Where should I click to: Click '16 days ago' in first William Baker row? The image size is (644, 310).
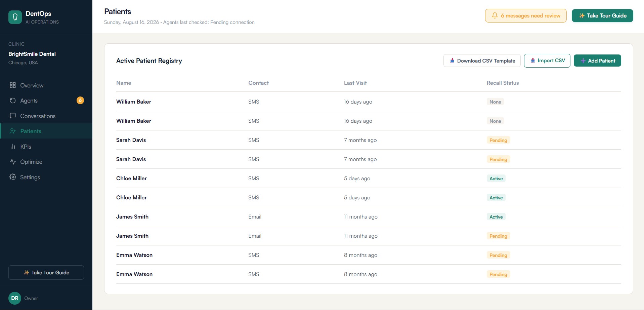358,102
